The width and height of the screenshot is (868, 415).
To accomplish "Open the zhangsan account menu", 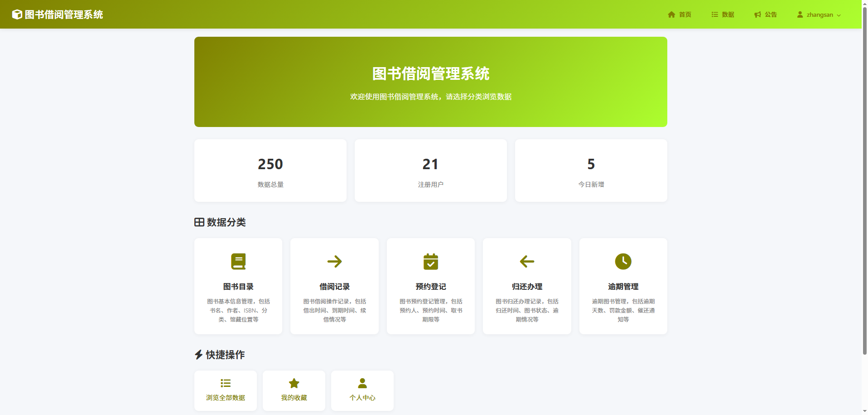I will coord(819,15).
